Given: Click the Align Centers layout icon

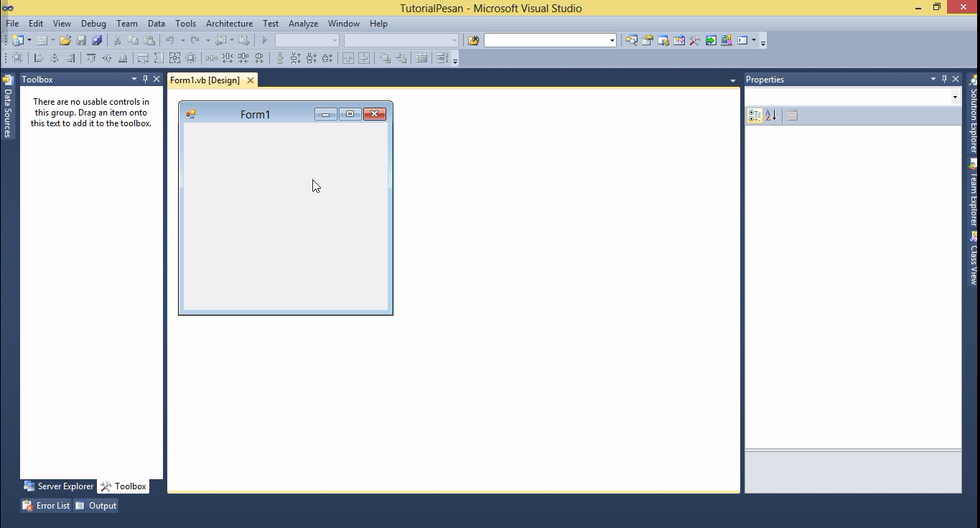Looking at the screenshot, I should click(55, 58).
